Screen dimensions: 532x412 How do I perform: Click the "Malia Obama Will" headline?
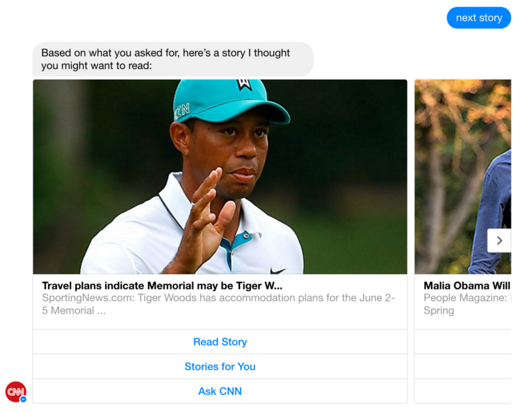[466, 286]
